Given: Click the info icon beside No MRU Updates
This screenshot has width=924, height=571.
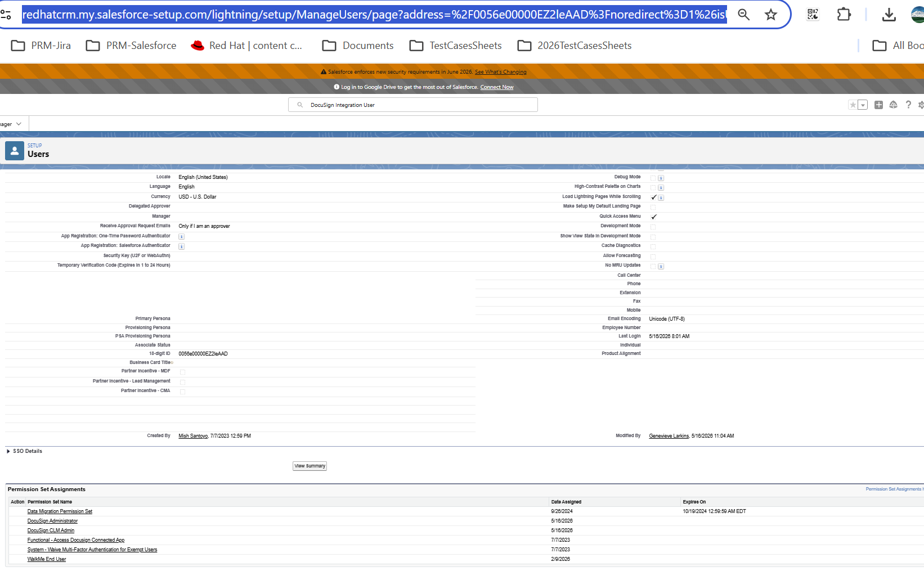Looking at the screenshot, I should pos(661,266).
